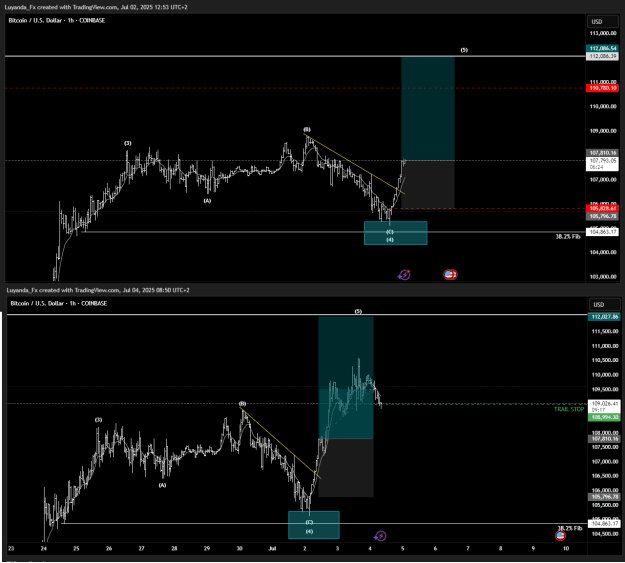Select the yellow trendline on top chart
Viewport: 625px width, 563px height.
pos(354,164)
